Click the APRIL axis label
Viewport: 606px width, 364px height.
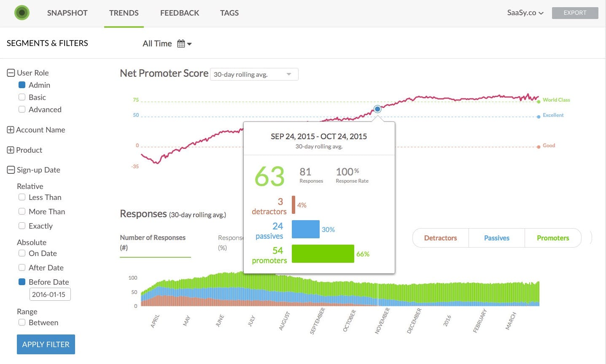(155, 321)
